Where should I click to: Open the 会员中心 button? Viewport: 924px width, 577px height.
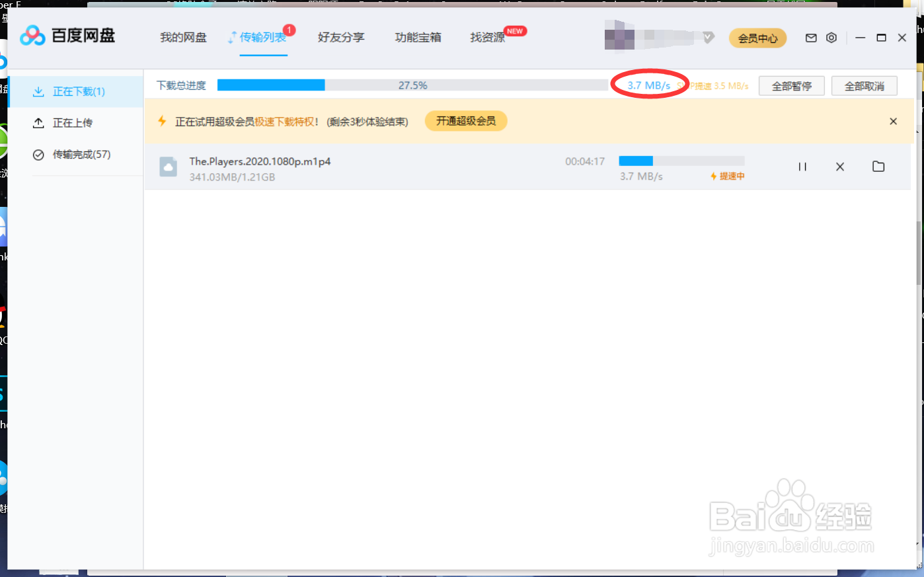click(x=758, y=38)
